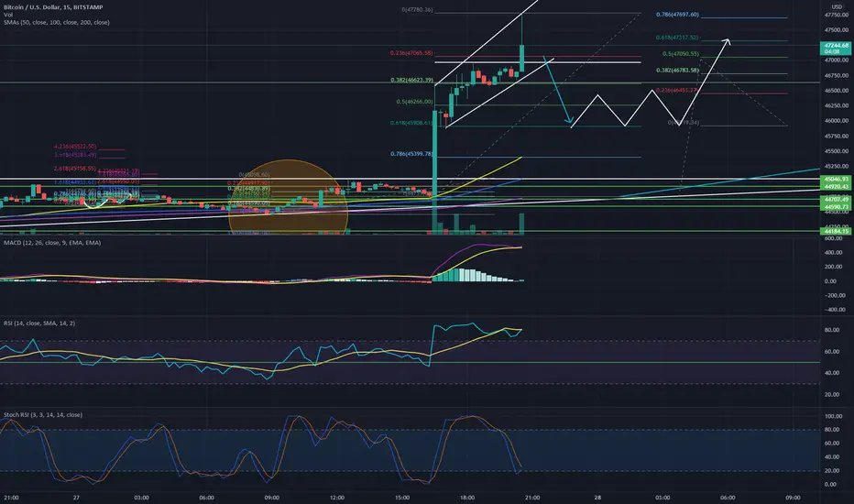The width and height of the screenshot is (854, 504).
Task: Click the 600.00 MACD scale label
Action: [833, 238]
